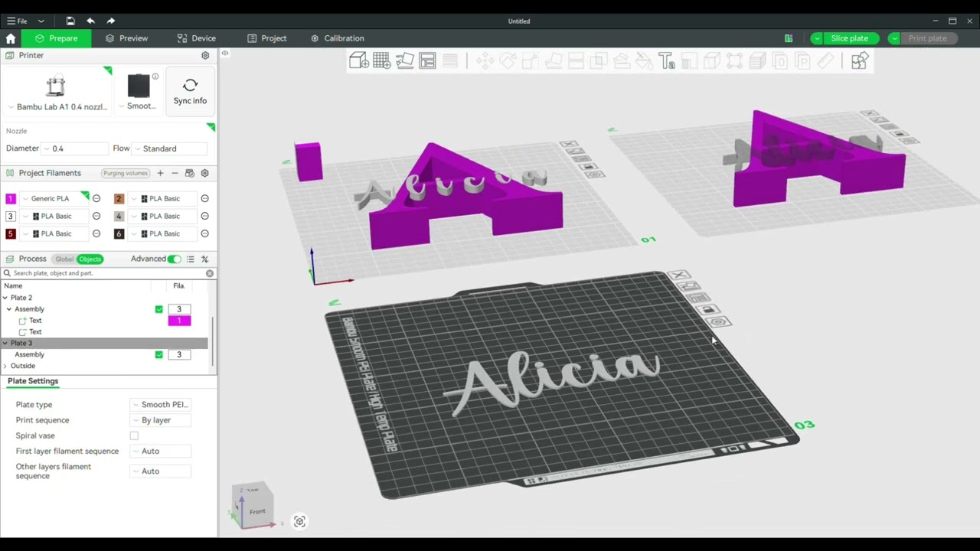The width and height of the screenshot is (980, 551).
Task: Click the process settings list icon
Action: point(190,259)
